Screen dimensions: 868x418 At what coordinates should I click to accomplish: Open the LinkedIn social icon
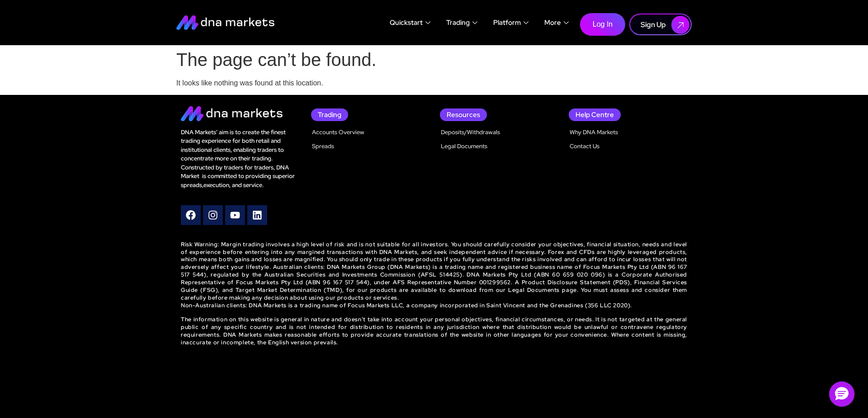257,215
